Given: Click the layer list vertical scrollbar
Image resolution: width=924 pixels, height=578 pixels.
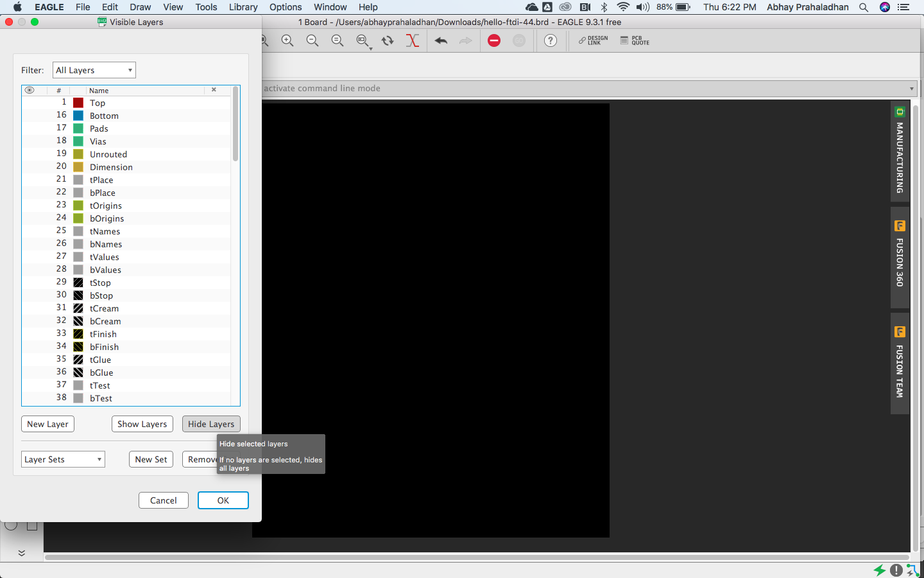Looking at the screenshot, I should click(235, 123).
